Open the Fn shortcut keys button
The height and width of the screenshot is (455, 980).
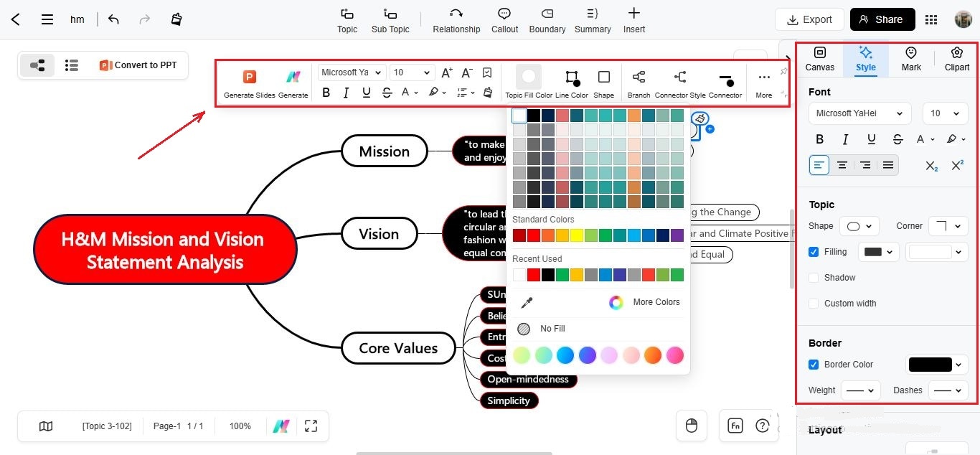click(735, 426)
